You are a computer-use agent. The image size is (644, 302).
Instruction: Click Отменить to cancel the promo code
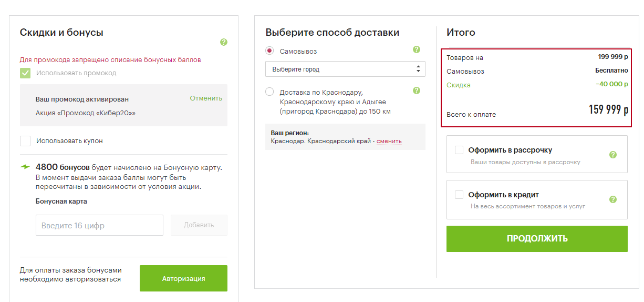206,98
